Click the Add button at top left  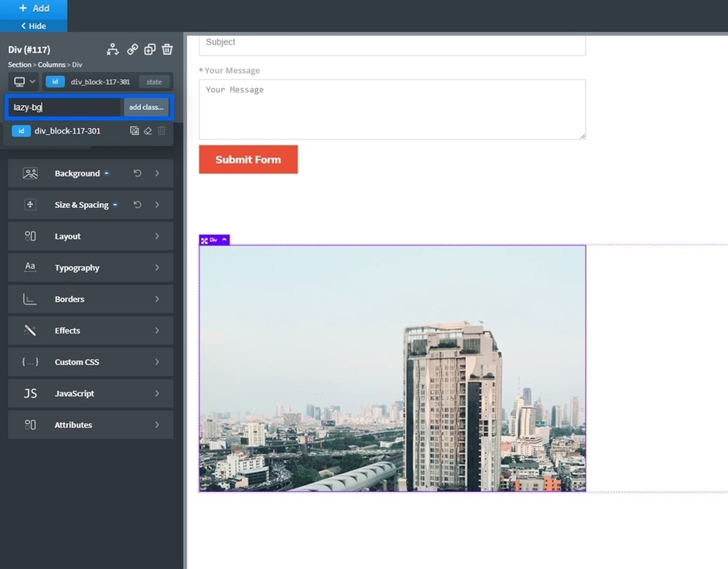[x=34, y=7]
